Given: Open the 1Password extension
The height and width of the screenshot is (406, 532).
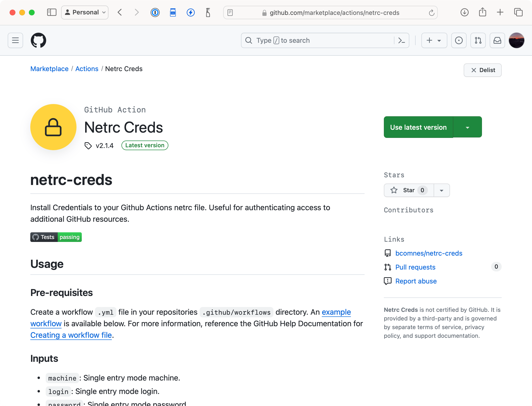Looking at the screenshot, I should pyautogui.click(x=155, y=12).
